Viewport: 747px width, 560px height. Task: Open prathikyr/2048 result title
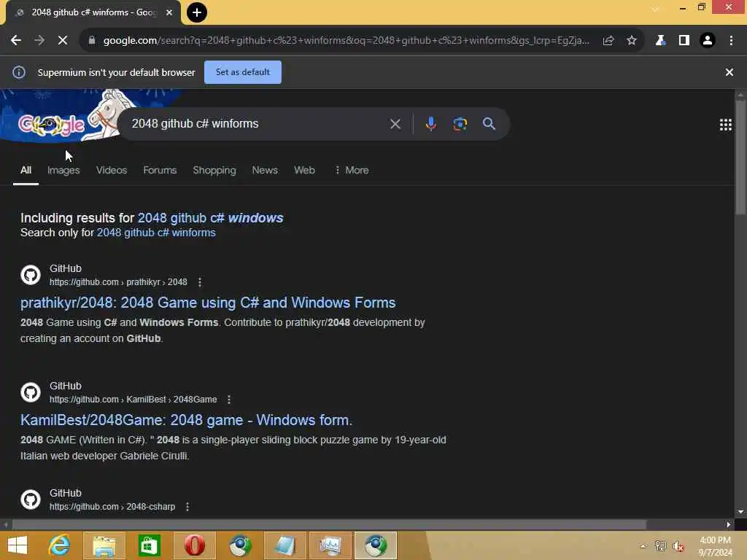point(208,303)
